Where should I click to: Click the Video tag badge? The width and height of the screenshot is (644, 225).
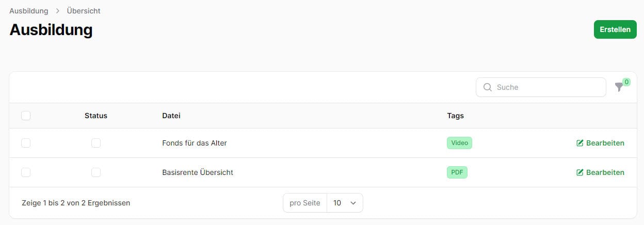[459, 143]
